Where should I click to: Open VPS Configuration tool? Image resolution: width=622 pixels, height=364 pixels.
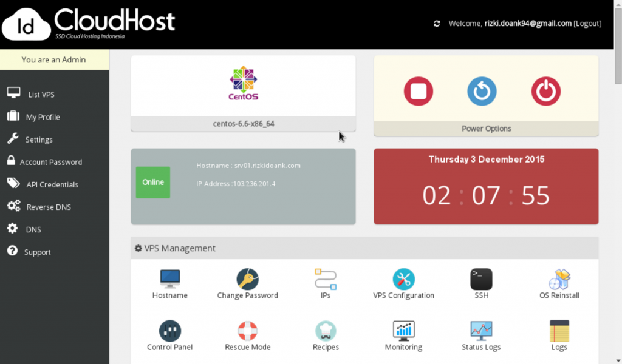(403, 280)
